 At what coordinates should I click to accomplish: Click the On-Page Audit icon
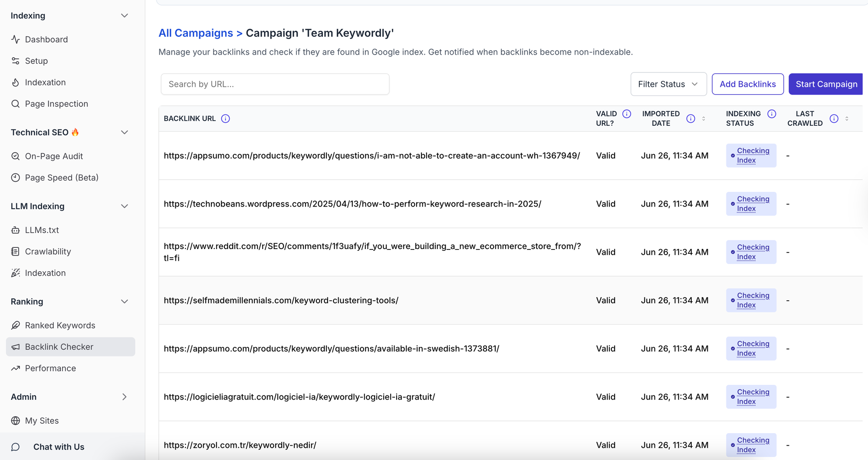point(16,156)
